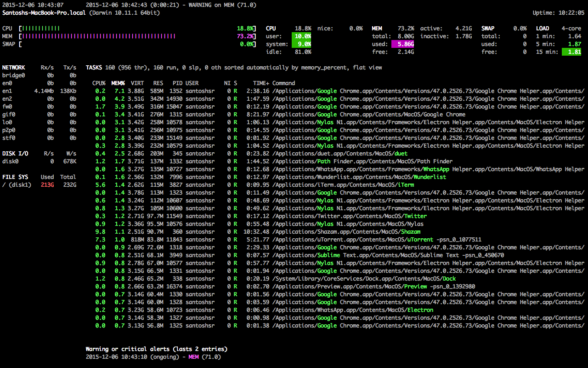This screenshot has width=588, height=368.
Task: Select the green CPU system value 9.0%
Action: (301, 44)
